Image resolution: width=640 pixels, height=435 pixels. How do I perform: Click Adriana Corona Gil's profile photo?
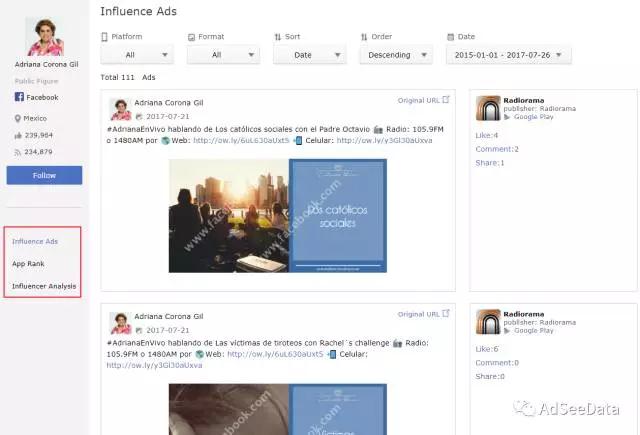pos(45,38)
